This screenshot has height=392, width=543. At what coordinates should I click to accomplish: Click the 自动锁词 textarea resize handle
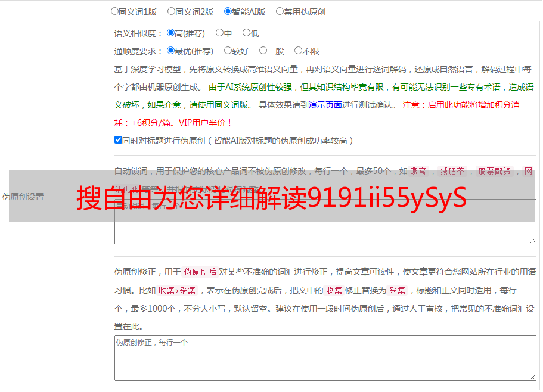tap(533, 241)
